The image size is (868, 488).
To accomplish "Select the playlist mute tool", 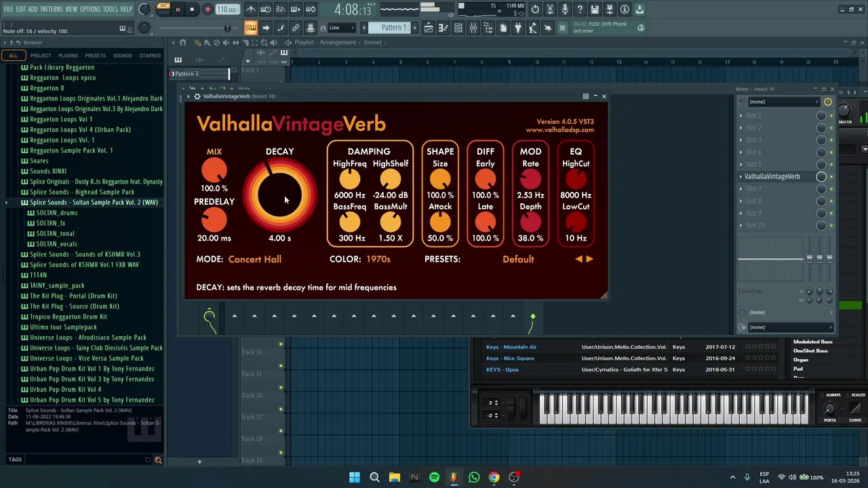I will [x=226, y=43].
